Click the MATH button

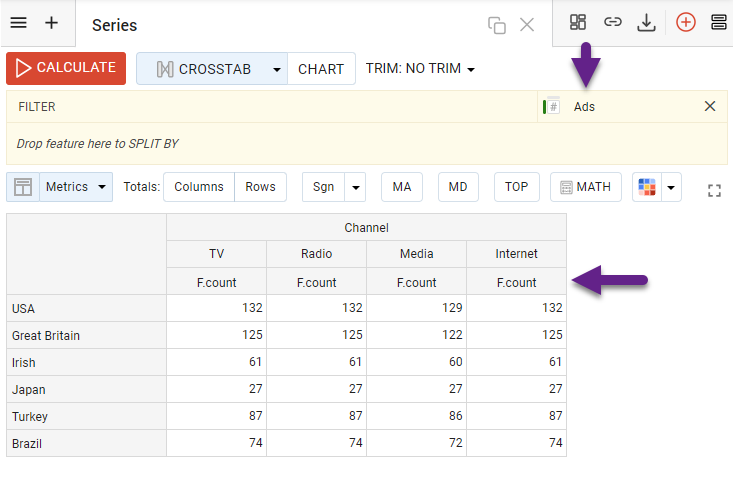click(x=585, y=187)
